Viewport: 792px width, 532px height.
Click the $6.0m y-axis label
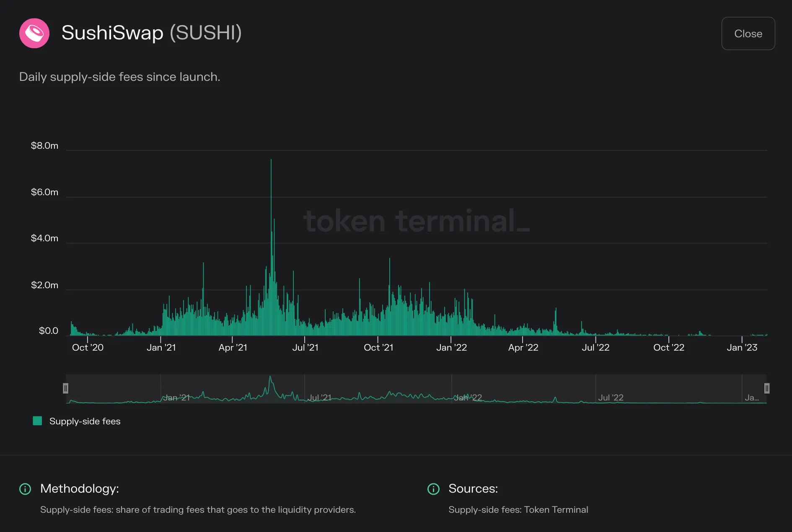[44, 192]
